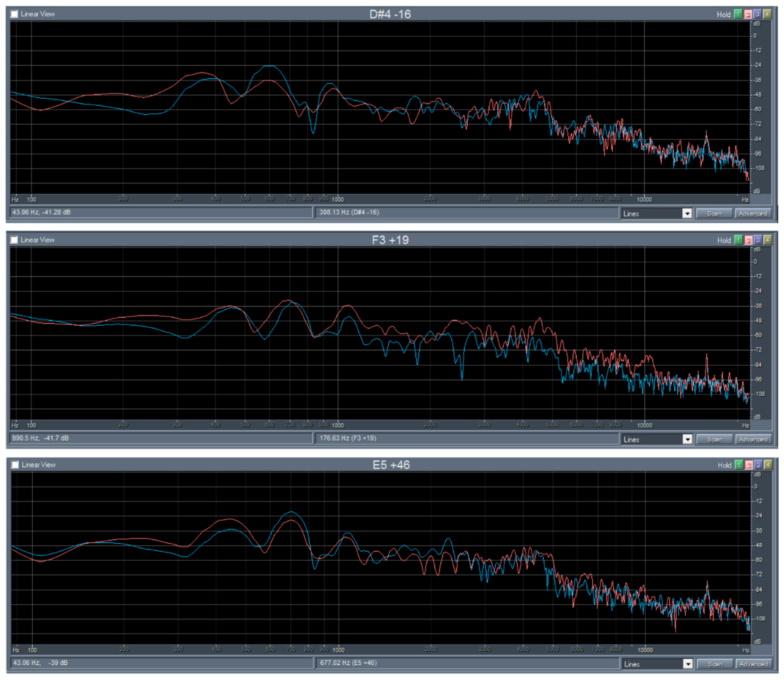The width and height of the screenshot is (784, 680).
Task: Click purple Hold 3 button in F3 panel
Action: 758,240
